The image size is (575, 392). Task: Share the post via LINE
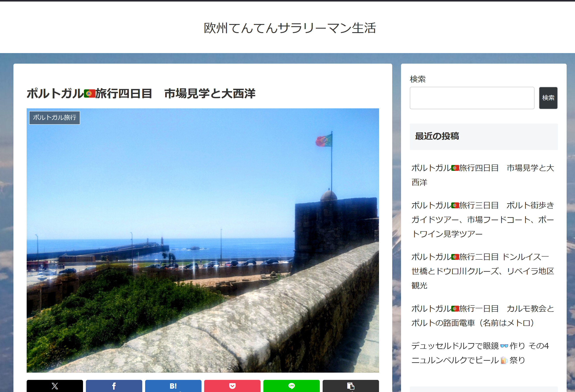pyautogui.click(x=291, y=386)
